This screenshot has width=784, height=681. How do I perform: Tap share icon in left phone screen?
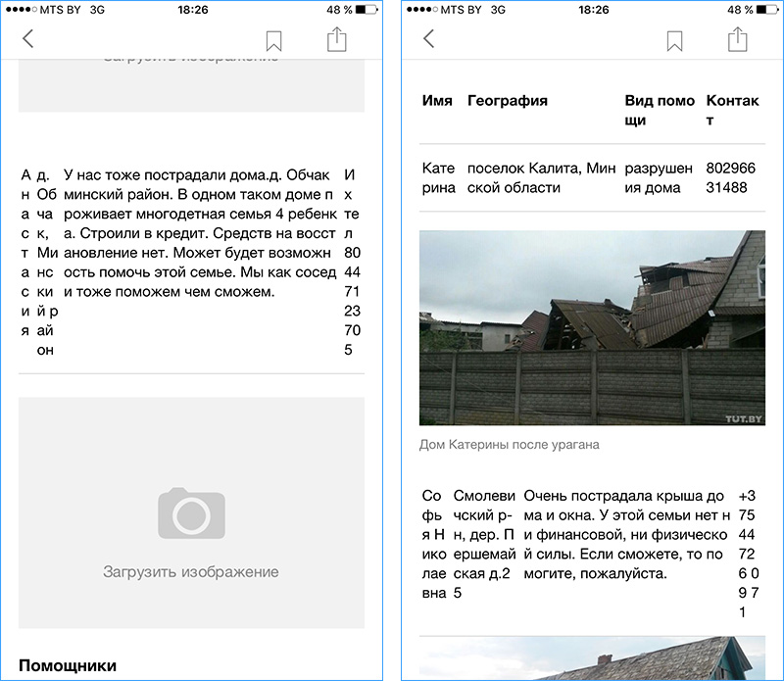pyautogui.click(x=336, y=39)
